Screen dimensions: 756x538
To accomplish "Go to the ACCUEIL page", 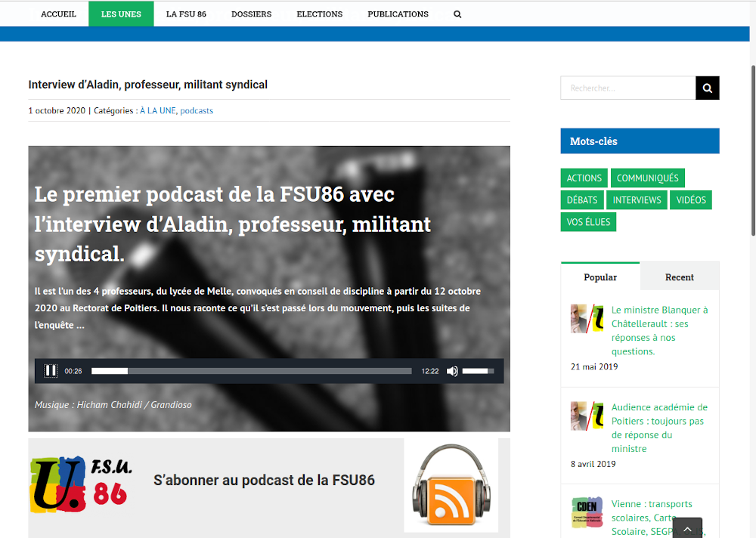I will [58, 14].
